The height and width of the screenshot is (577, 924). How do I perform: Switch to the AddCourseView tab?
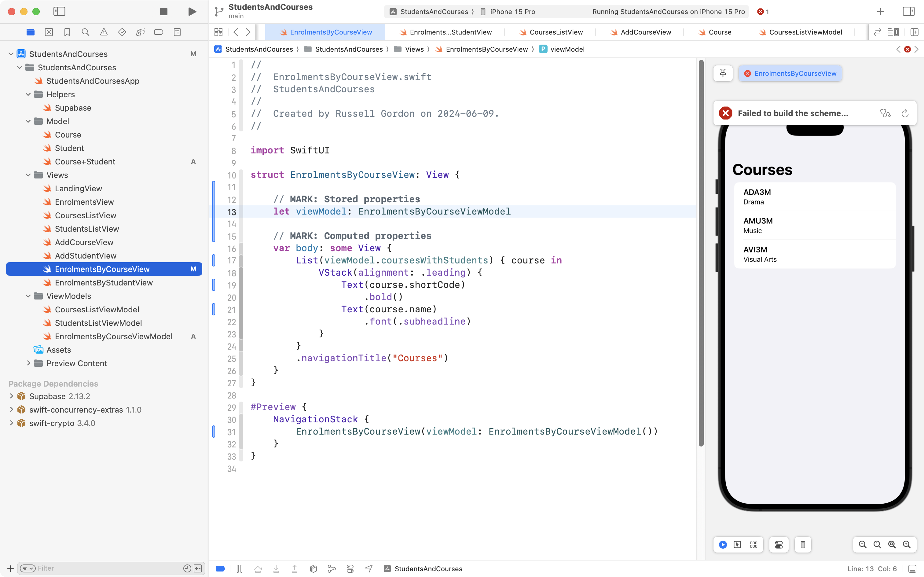pos(646,32)
